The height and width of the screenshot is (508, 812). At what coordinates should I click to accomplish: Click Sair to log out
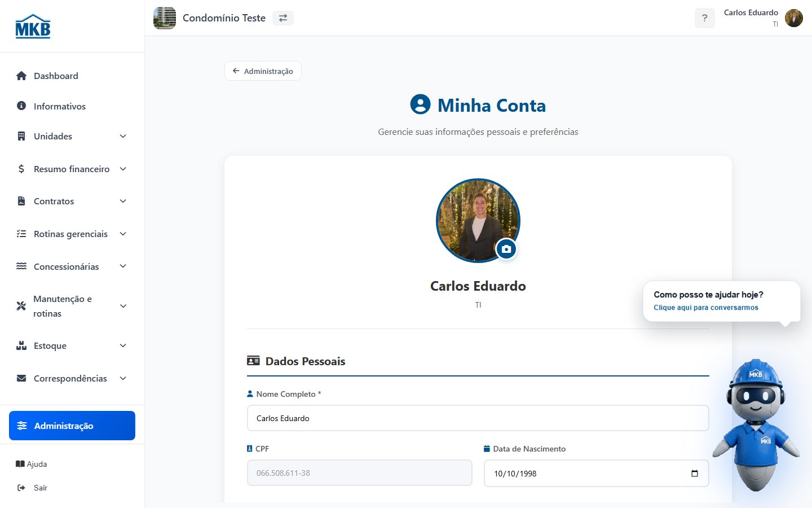coord(33,488)
